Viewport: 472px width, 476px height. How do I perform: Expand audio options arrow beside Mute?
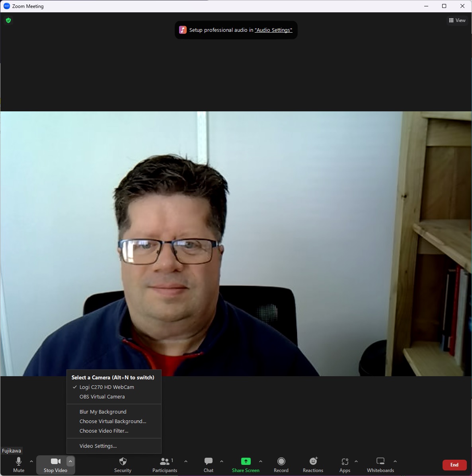31,461
